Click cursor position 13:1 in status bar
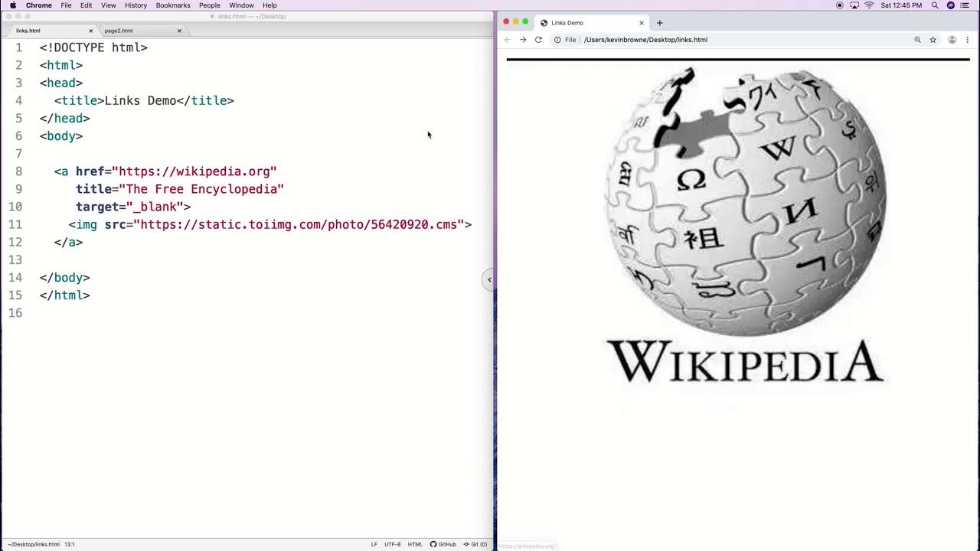Image resolution: width=980 pixels, height=551 pixels. 70,544
